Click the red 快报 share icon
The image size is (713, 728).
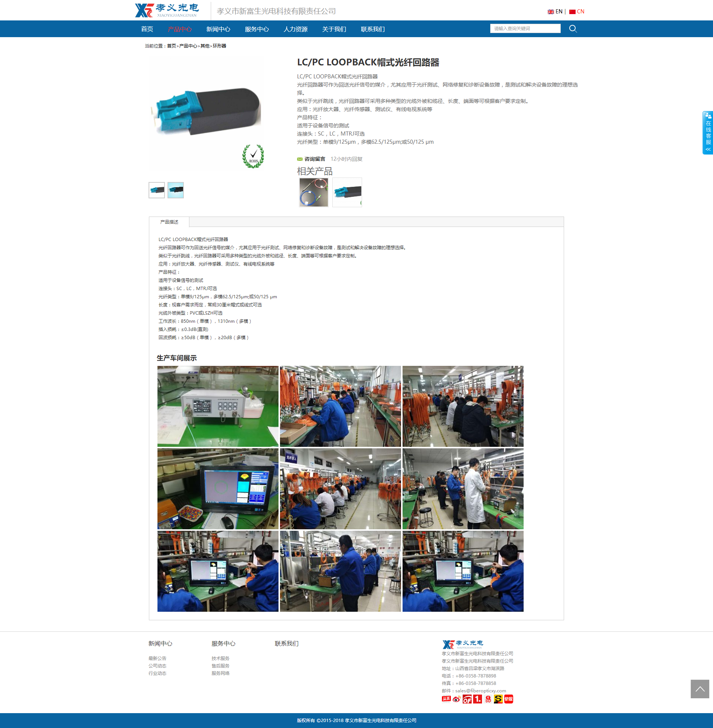(509, 699)
